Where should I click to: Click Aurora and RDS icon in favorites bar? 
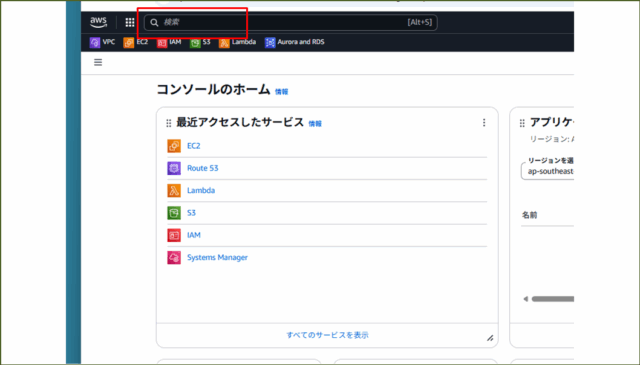[x=270, y=42]
